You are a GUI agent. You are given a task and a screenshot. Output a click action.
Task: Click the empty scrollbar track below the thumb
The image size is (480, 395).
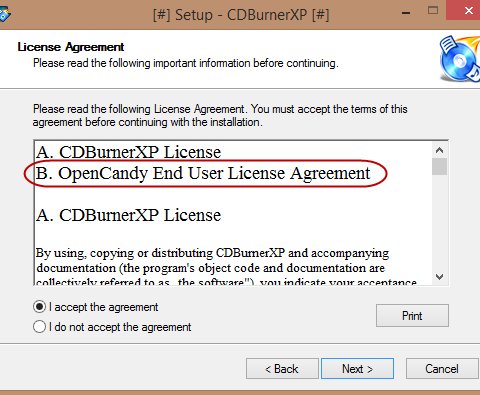tap(439, 222)
